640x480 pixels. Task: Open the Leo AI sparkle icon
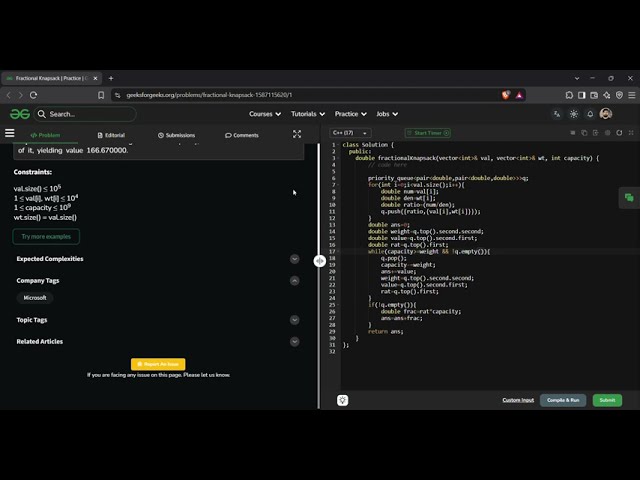click(x=607, y=95)
